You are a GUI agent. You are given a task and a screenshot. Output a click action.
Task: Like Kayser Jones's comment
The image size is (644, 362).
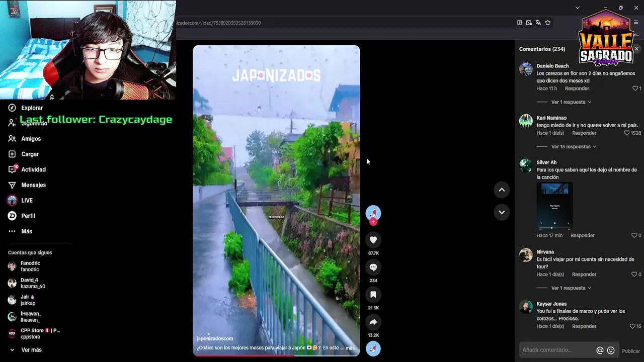click(632, 326)
